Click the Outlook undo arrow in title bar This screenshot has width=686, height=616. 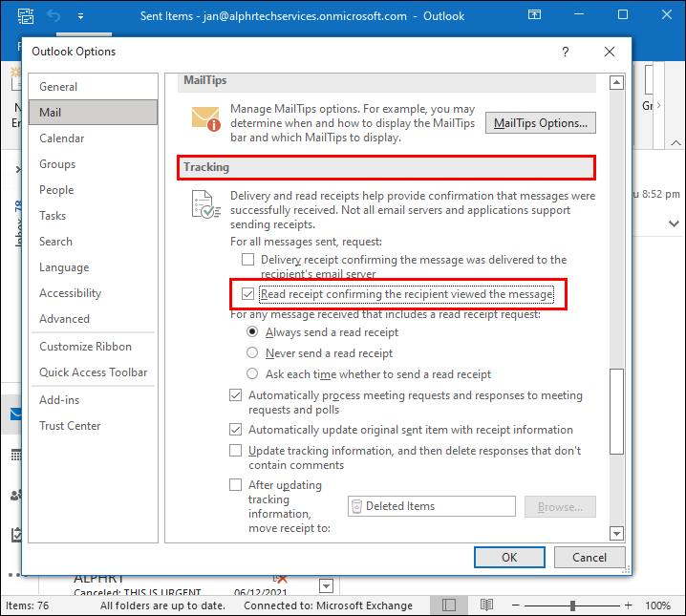[54, 16]
